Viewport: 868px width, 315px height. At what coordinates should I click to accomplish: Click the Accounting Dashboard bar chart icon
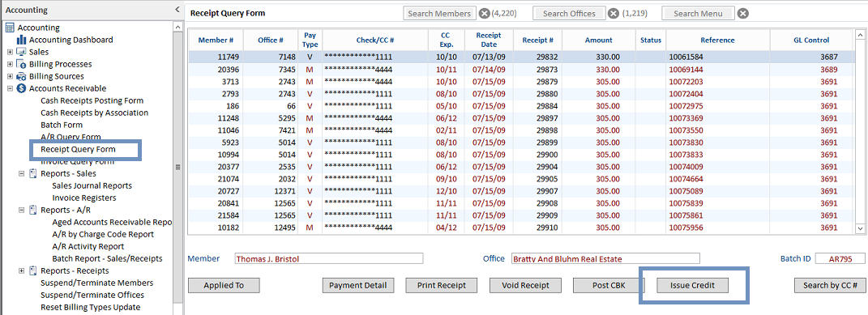(22, 40)
